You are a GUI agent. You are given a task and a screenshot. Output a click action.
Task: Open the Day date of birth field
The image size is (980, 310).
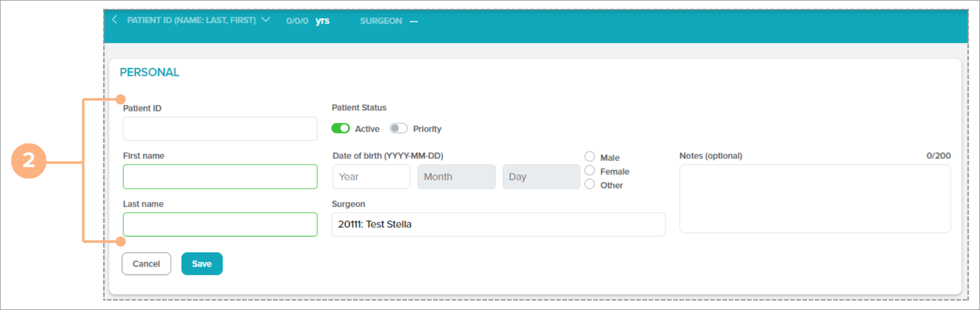(x=541, y=176)
